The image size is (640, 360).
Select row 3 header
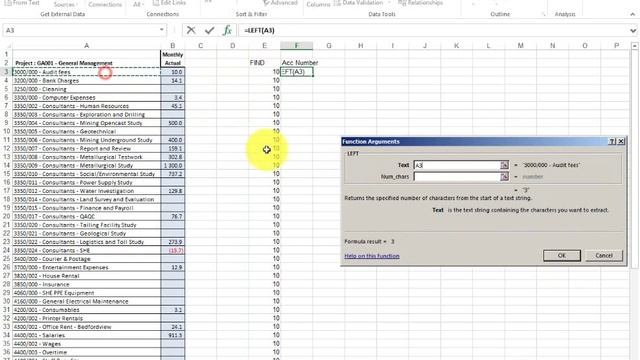tap(7, 72)
